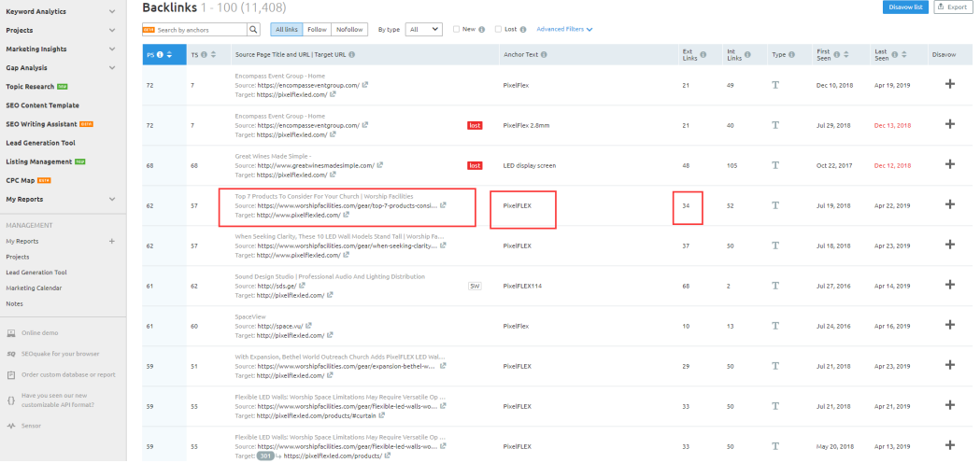The image size is (980, 463).
Task: Open the encompasseventgroup.com source external link icon in first row
Action: click(x=365, y=84)
